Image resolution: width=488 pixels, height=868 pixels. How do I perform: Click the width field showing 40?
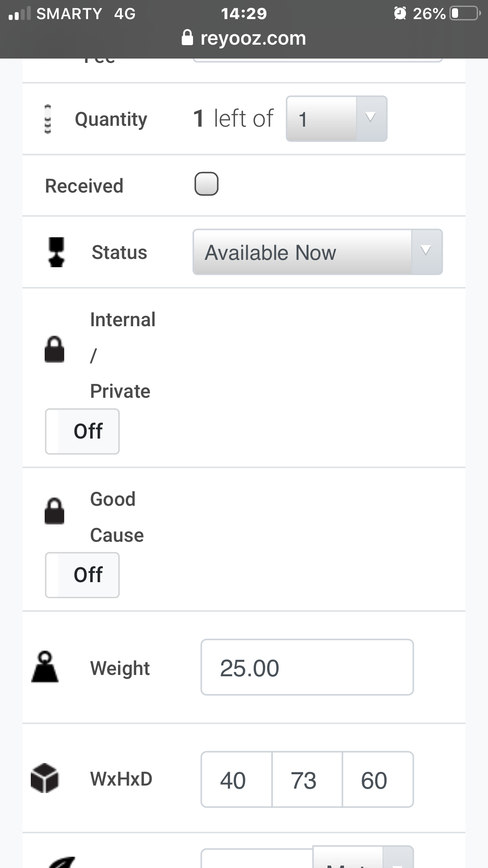coord(236,780)
